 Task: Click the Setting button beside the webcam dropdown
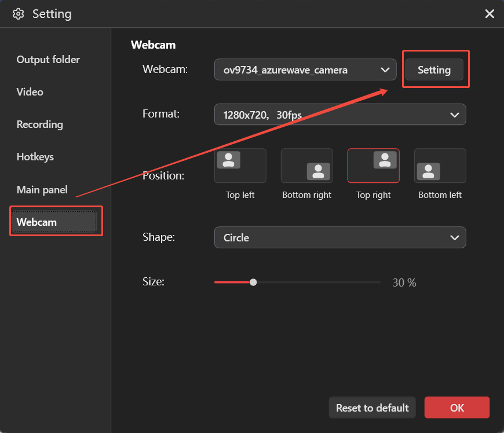pyautogui.click(x=436, y=69)
